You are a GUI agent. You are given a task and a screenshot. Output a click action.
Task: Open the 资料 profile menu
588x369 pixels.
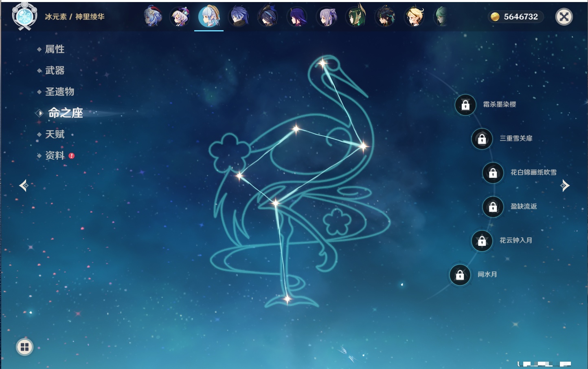(55, 155)
